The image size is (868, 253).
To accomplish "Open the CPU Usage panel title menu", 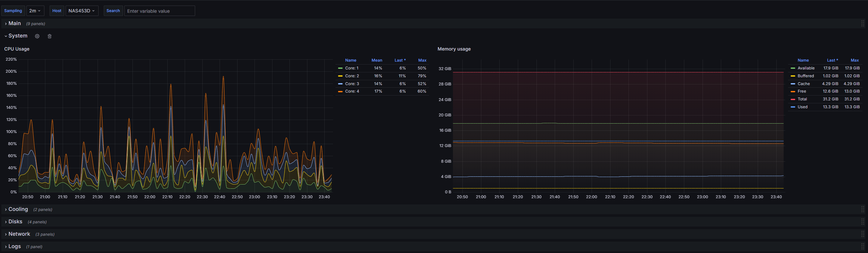I will (x=17, y=49).
